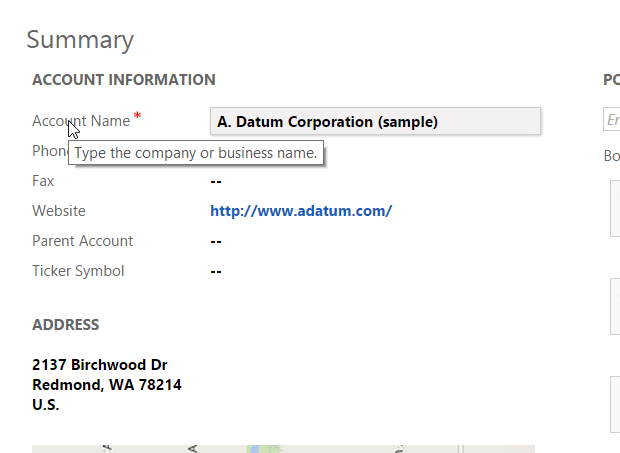Viewport: 620px width, 453px height.
Task: Click the Account Name input field
Action: click(x=375, y=122)
